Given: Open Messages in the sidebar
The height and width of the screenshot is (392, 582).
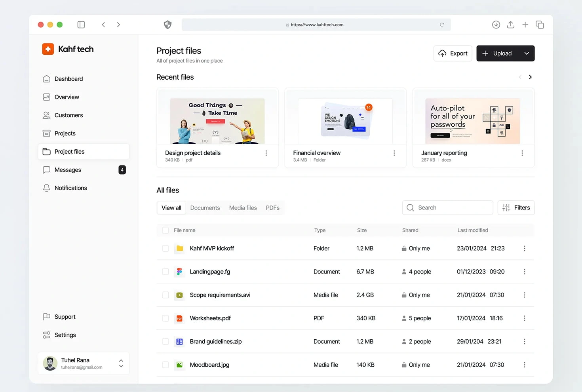Looking at the screenshot, I should click(68, 170).
